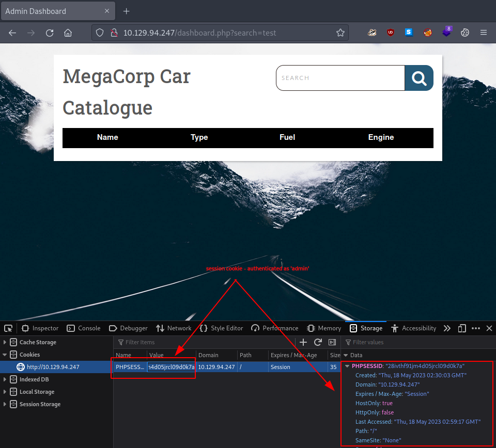
Task: Go to the browser home page
Action: tap(68, 33)
